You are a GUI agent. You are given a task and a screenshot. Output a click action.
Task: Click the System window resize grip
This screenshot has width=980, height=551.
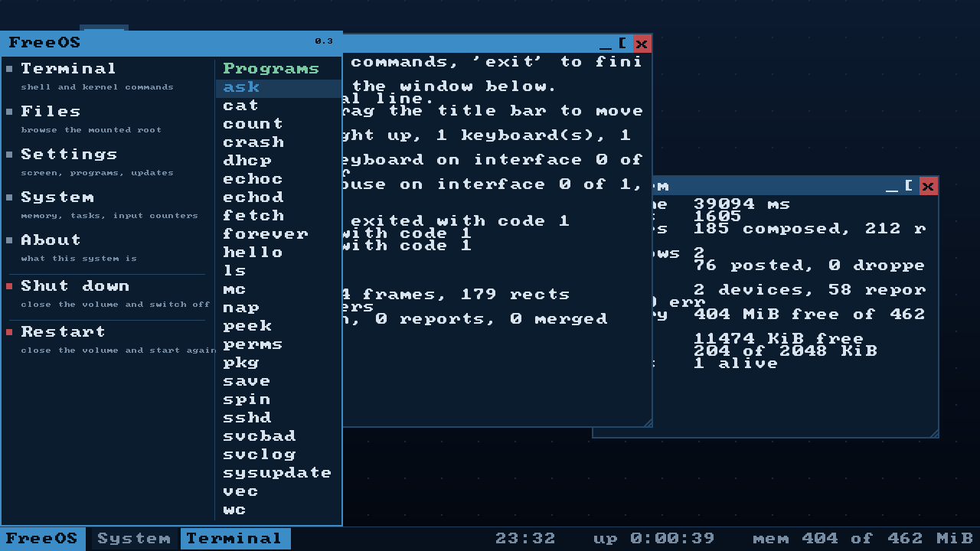pos(934,433)
